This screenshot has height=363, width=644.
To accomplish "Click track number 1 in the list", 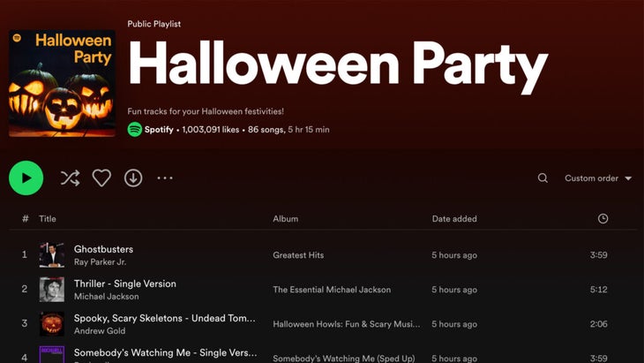I will pyautogui.click(x=25, y=255).
